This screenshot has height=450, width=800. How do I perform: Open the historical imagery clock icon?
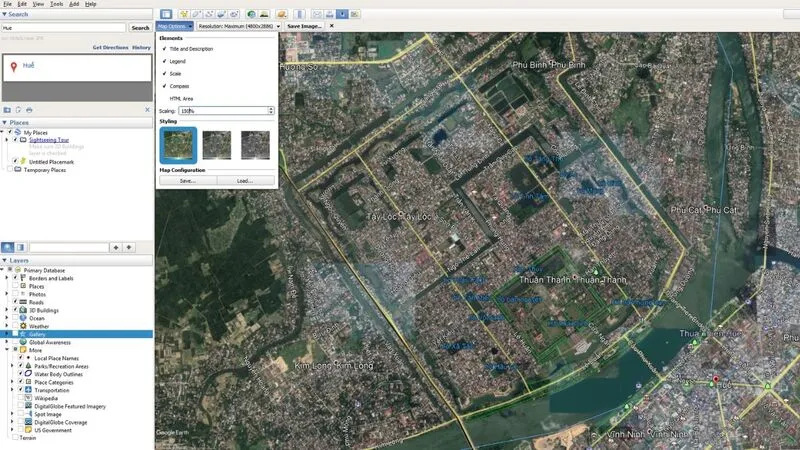251,14
